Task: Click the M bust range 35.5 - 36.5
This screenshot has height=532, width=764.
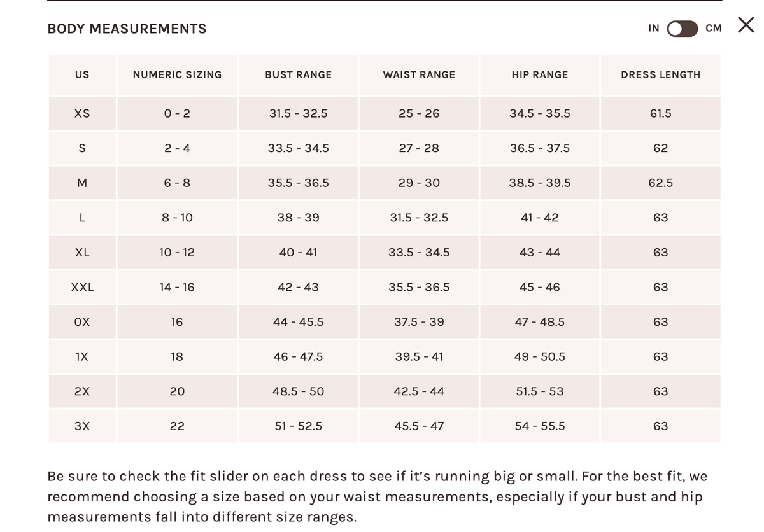Action: click(299, 183)
